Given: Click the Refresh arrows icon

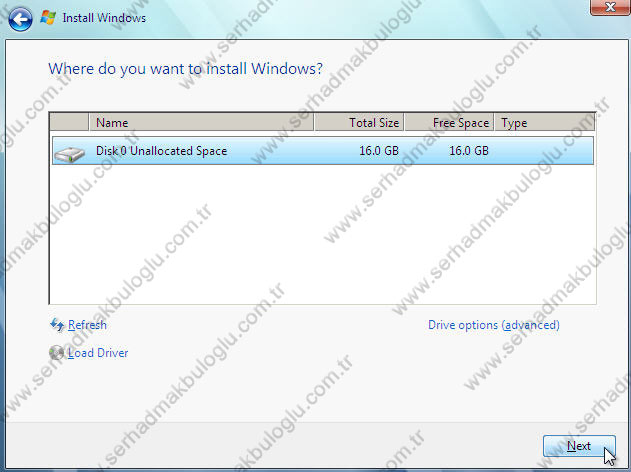Looking at the screenshot, I should point(57,325).
